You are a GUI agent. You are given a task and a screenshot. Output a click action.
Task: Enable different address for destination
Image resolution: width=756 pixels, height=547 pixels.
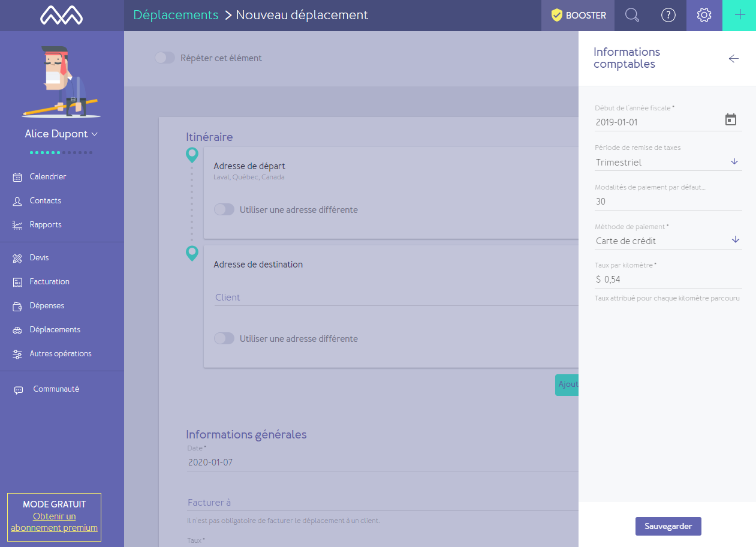tap(224, 339)
